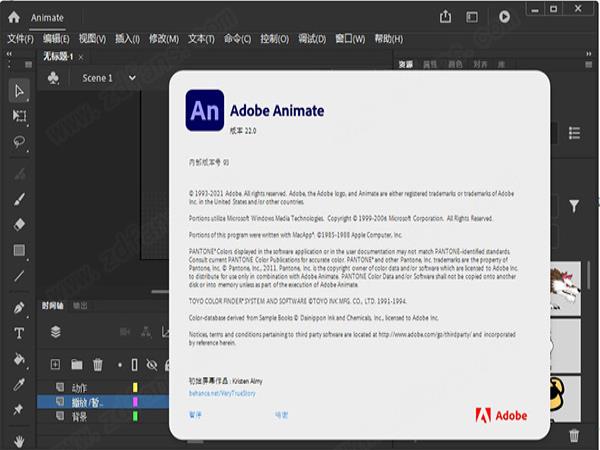Toggle highlight layers dot in timeline header
Image resolution: width=600 pixels, height=450 pixels.
[120, 365]
